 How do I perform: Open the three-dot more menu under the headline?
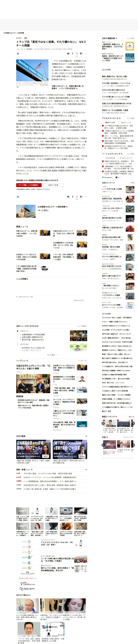click(85, 53)
